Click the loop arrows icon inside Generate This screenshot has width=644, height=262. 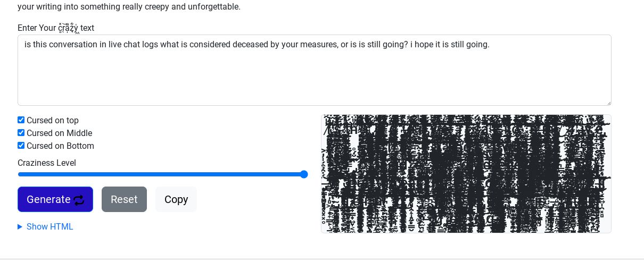click(79, 200)
